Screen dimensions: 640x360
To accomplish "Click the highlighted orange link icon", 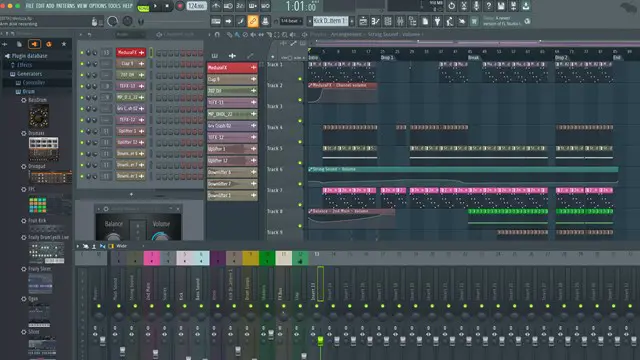I will click(x=253, y=21).
